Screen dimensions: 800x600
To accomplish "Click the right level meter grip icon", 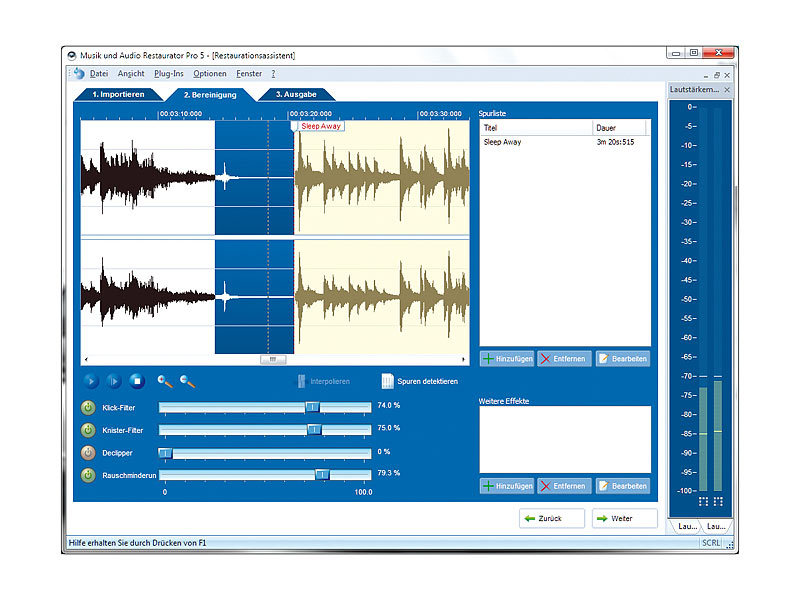I will [x=718, y=501].
